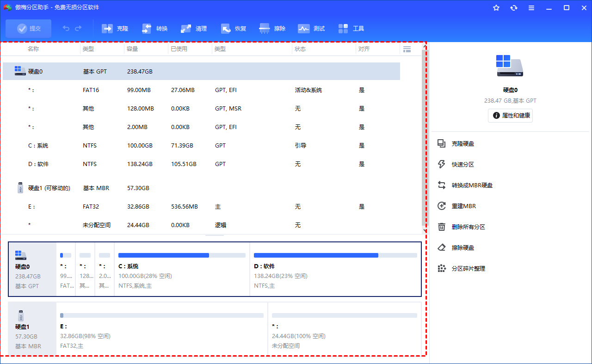Image resolution: width=592 pixels, height=364 pixels.
Task: Select 硬盘1 (可移动的) disk row
Action: (x=201, y=188)
